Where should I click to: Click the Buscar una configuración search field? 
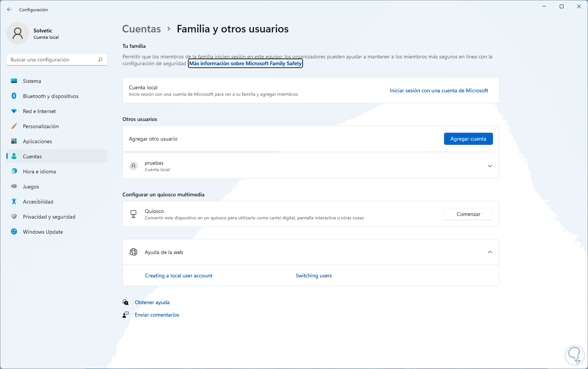click(x=53, y=60)
